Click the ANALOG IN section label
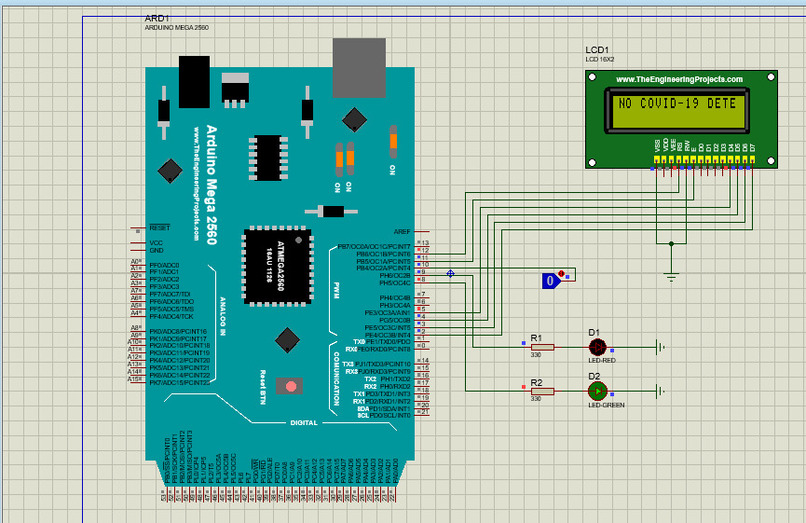 click(223, 316)
